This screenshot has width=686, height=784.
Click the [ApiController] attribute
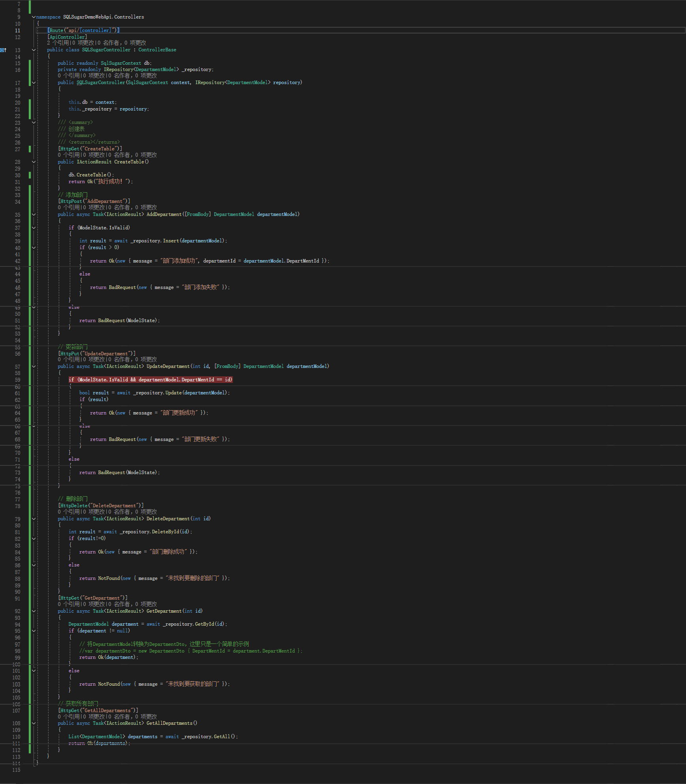point(67,37)
